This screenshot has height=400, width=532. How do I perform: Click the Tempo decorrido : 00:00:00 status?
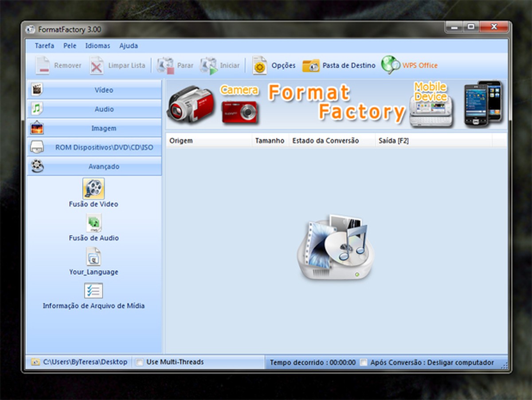pos(313,362)
